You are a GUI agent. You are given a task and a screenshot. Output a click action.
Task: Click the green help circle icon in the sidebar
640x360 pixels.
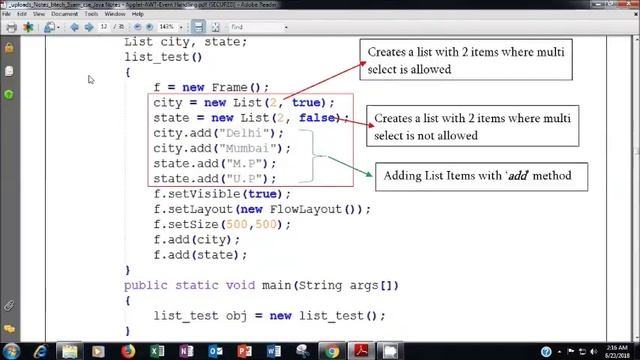(9, 95)
